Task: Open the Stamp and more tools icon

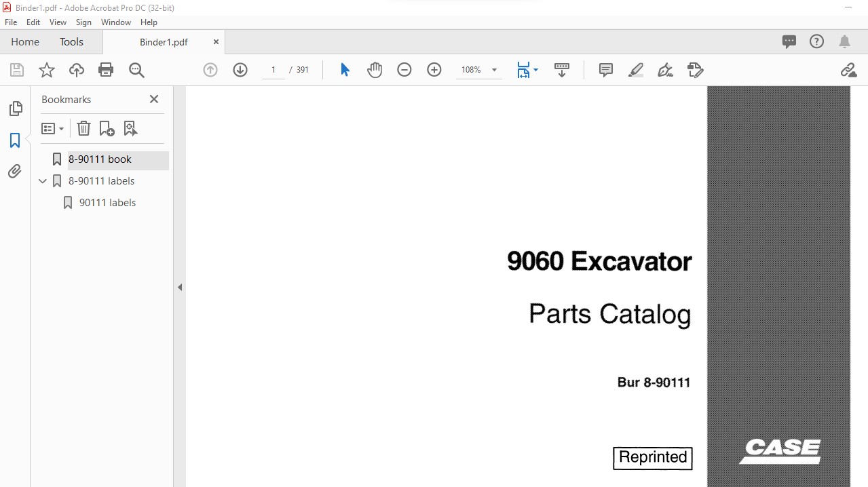Action: point(696,70)
